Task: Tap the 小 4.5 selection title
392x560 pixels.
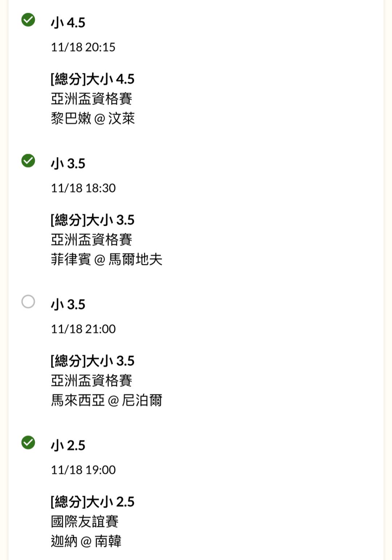Action: pyautogui.click(x=68, y=23)
